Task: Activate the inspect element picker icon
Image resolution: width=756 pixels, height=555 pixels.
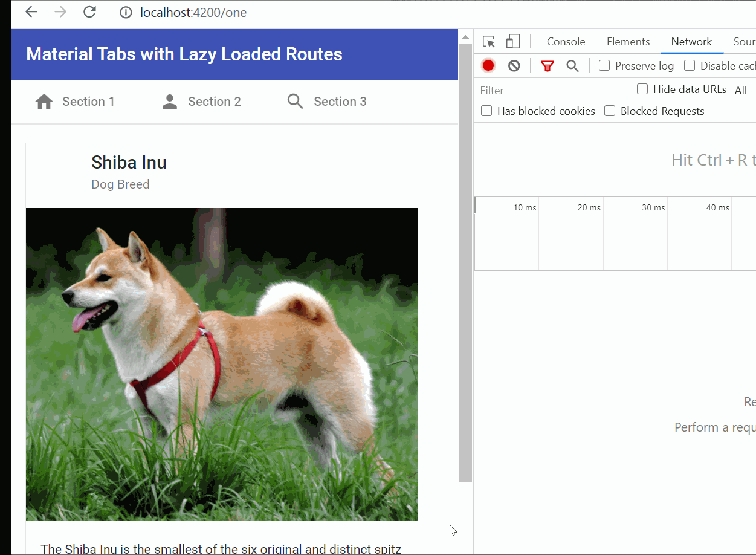Action: click(x=489, y=42)
